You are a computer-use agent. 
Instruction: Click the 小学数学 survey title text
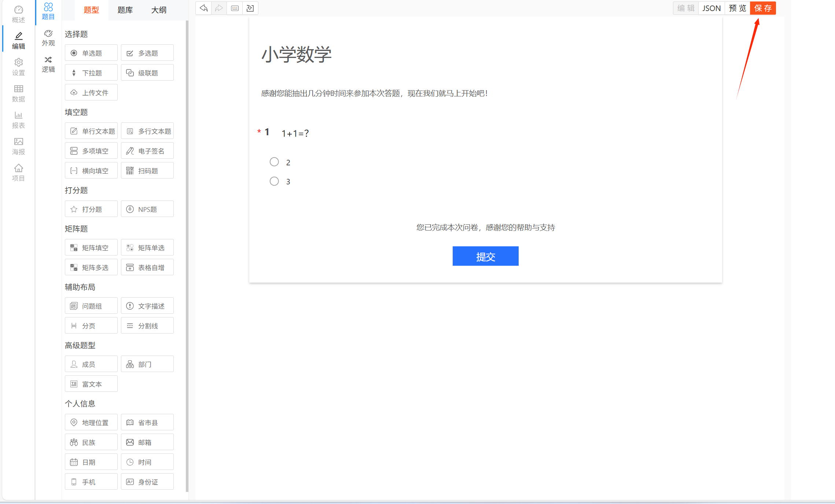pos(296,55)
